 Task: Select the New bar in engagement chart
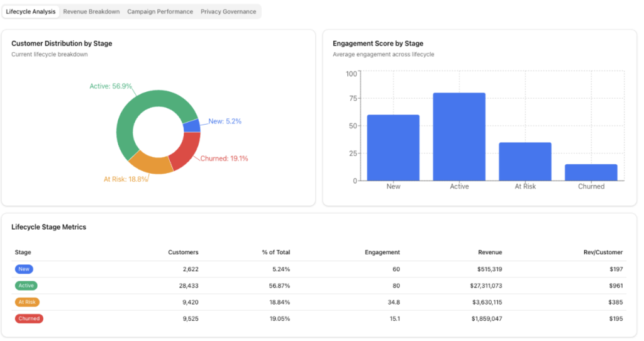(x=393, y=148)
